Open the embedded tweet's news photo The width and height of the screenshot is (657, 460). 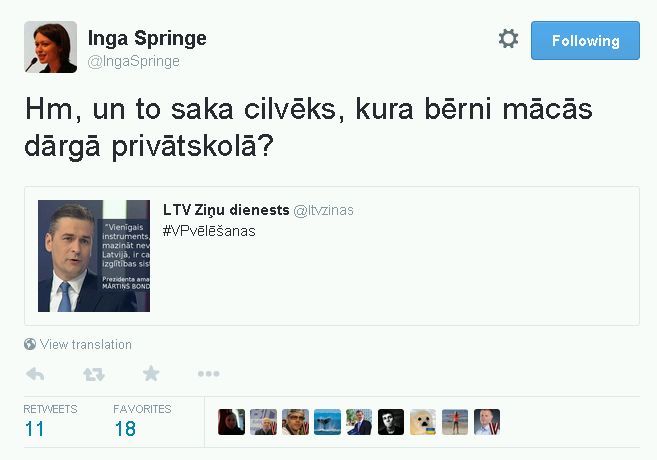pyautogui.click(x=94, y=256)
